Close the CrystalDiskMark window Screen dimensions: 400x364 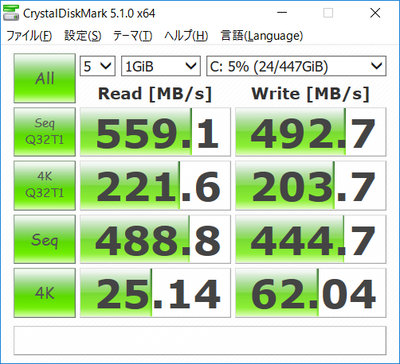375,13
